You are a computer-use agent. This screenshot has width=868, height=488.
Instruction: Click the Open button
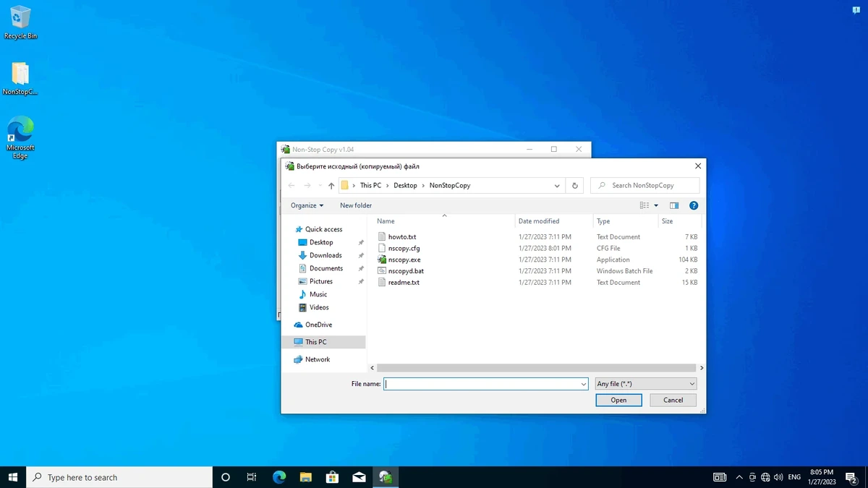618,400
